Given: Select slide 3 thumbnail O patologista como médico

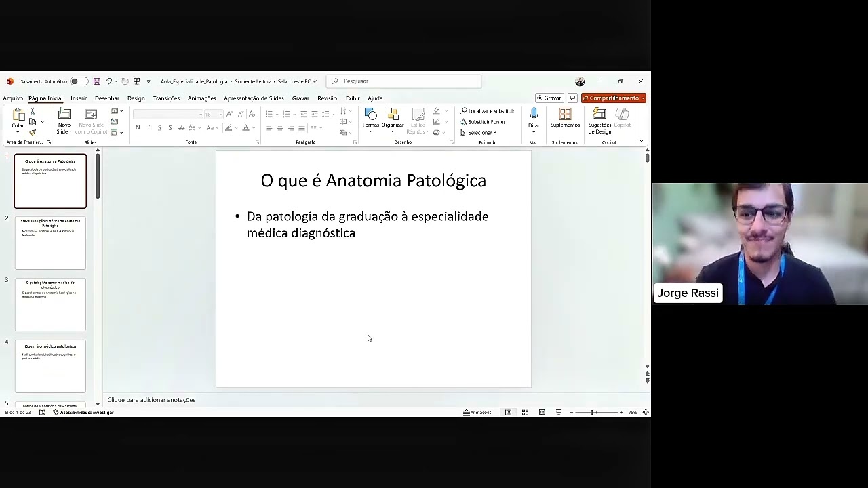Looking at the screenshot, I should pos(50,304).
